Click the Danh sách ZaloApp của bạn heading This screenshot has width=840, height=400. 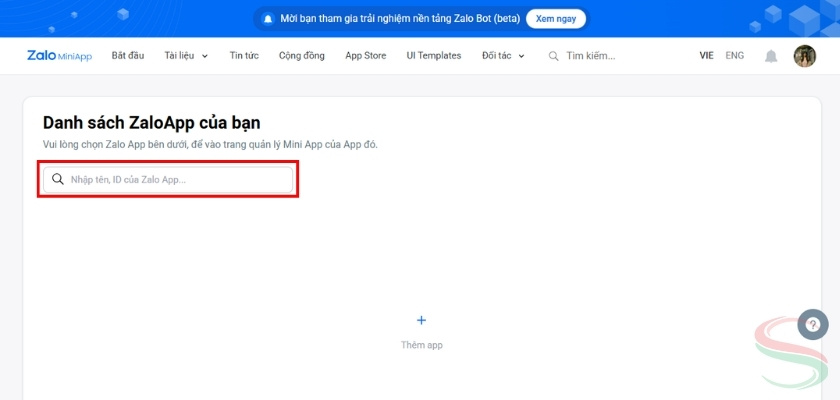coord(152,123)
